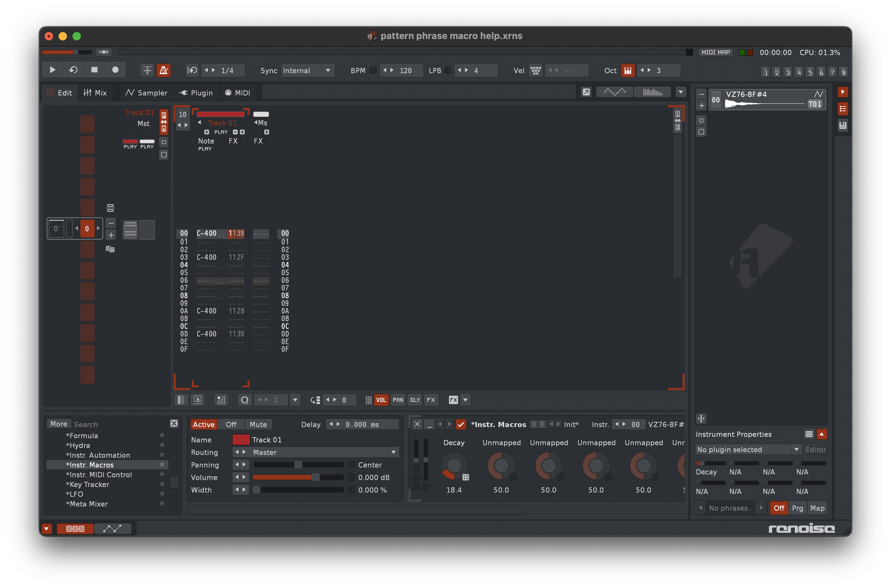The height and width of the screenshot is (588, 891).
Task: Show the automation editor lower tab
Action: click(113, 529)
